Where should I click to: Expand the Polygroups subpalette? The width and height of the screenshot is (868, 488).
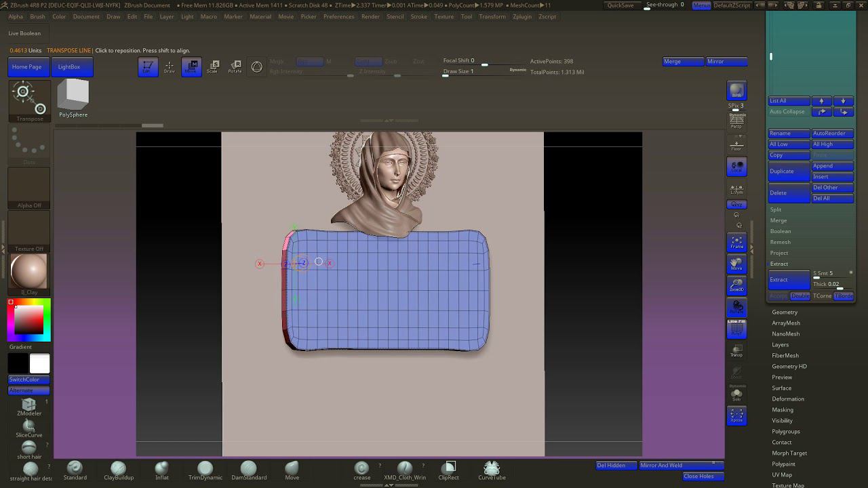coord(786,432)
